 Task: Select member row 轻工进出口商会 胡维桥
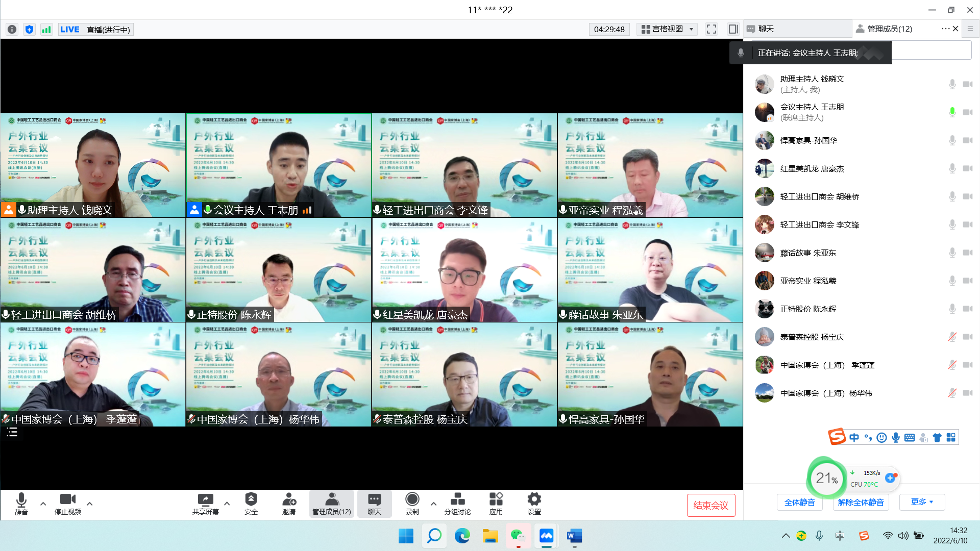pos(862,196)
